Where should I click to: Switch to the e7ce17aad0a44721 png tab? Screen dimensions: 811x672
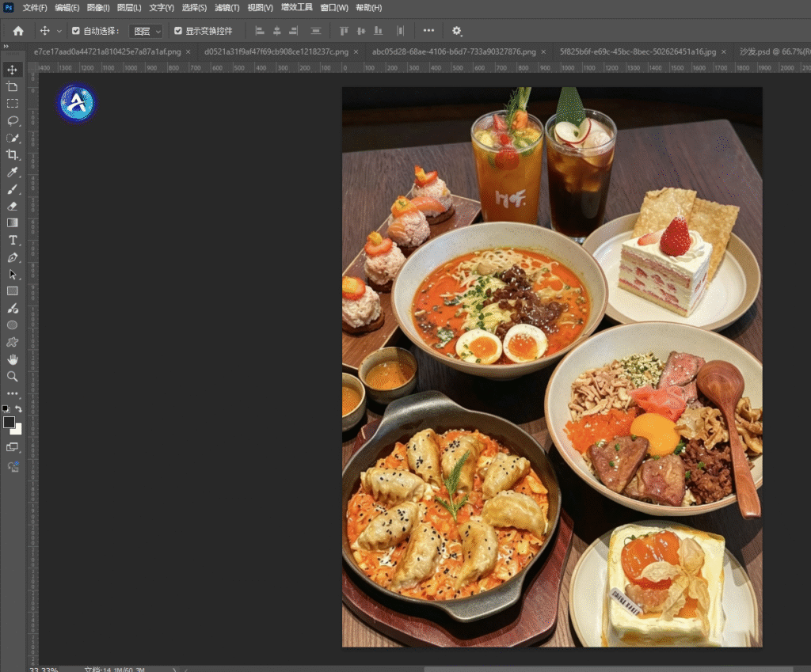click(x=107, y=51)
